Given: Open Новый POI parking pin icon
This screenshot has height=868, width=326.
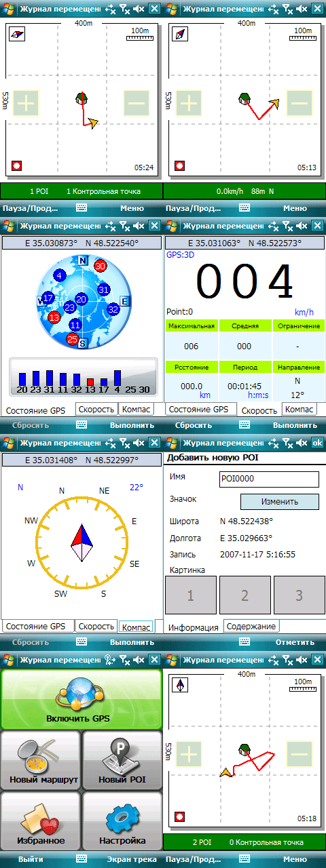Looking at the screenshot, I should [x=122, y=760].
